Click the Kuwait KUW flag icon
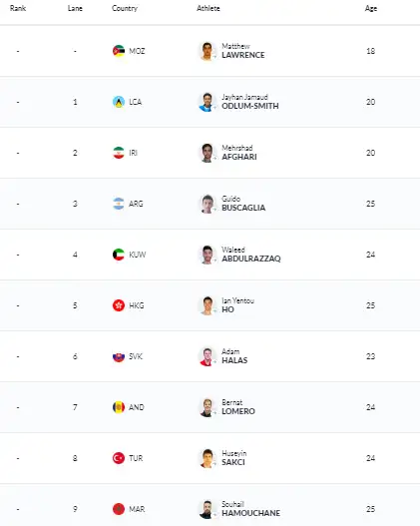This screenshot has height=526, width=420. click(x=119, y=255)
